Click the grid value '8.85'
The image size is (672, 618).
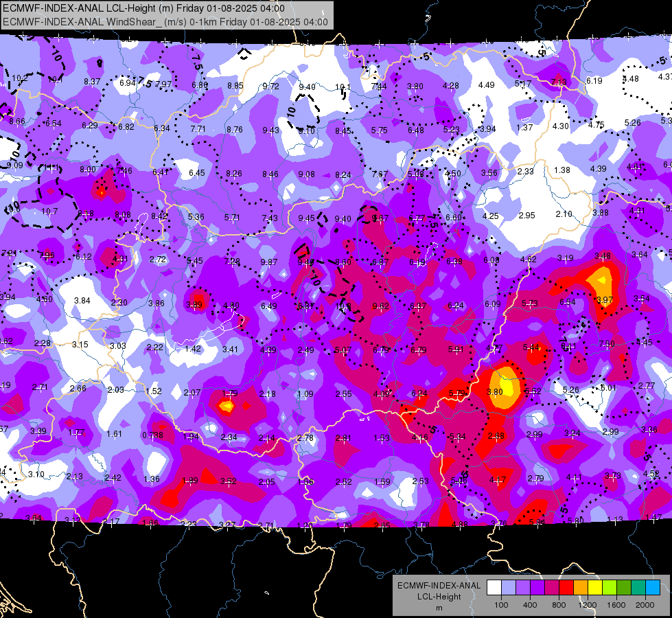point(235,85)
